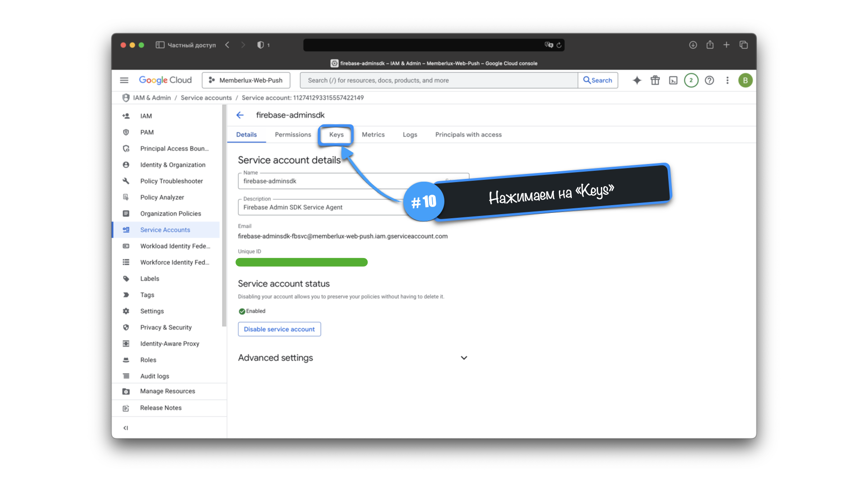Click the help question mark icon
This screenshot has width=868, height=488.
tap(709, 80)
